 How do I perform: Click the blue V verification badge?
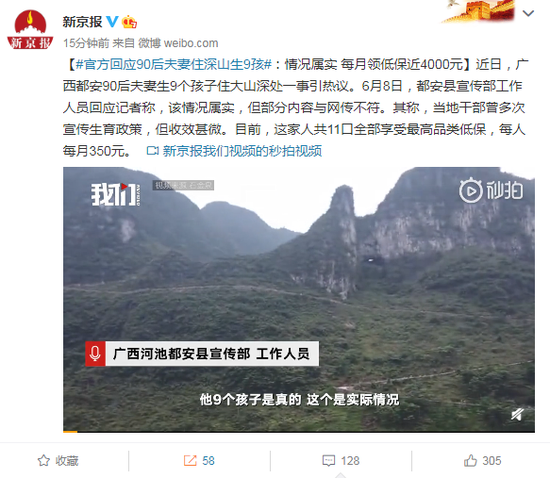coord(112,22)
